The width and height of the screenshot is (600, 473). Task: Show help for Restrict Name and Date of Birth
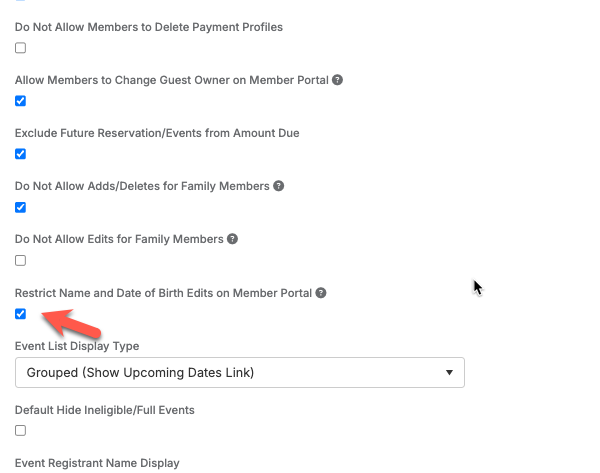click(321, 293)
